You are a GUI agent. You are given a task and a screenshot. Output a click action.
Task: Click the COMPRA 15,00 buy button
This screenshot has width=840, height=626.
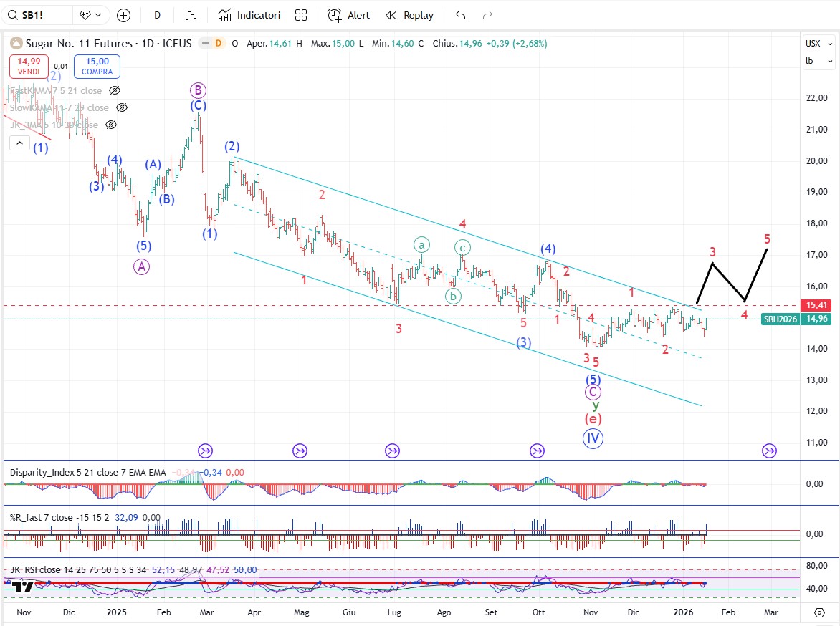tap(97, 67)
